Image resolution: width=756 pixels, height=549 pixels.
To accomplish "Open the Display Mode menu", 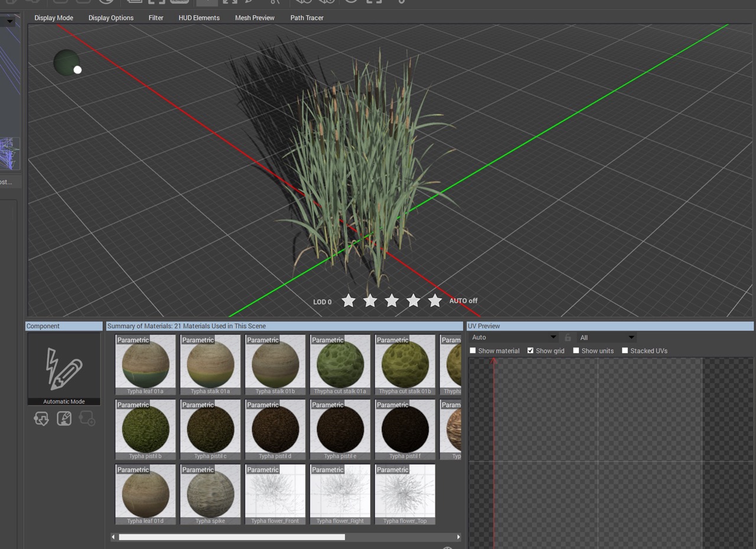I will tap(54, 18).
